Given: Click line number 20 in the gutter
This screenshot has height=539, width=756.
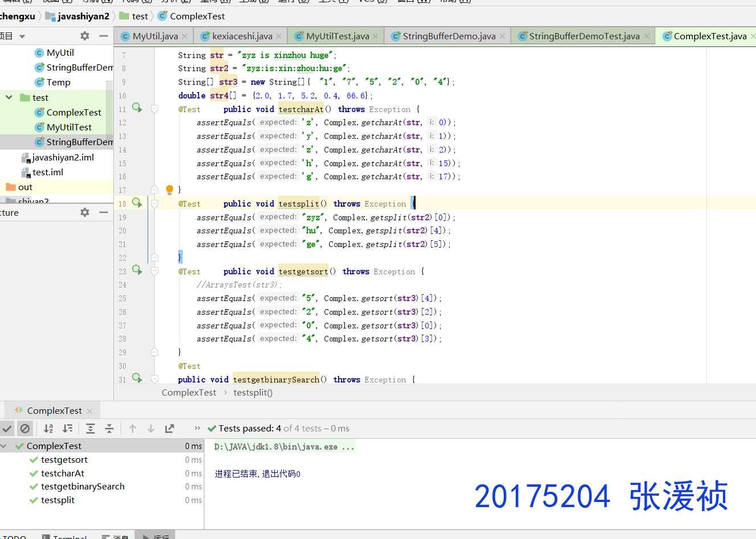Looking at the screenshot, I should click(122, 231).
